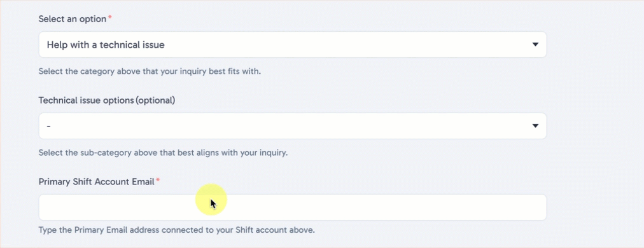Click the "Help with a technical issue" selection
Viewport: 644px width, 248px height.
[106, 45]
